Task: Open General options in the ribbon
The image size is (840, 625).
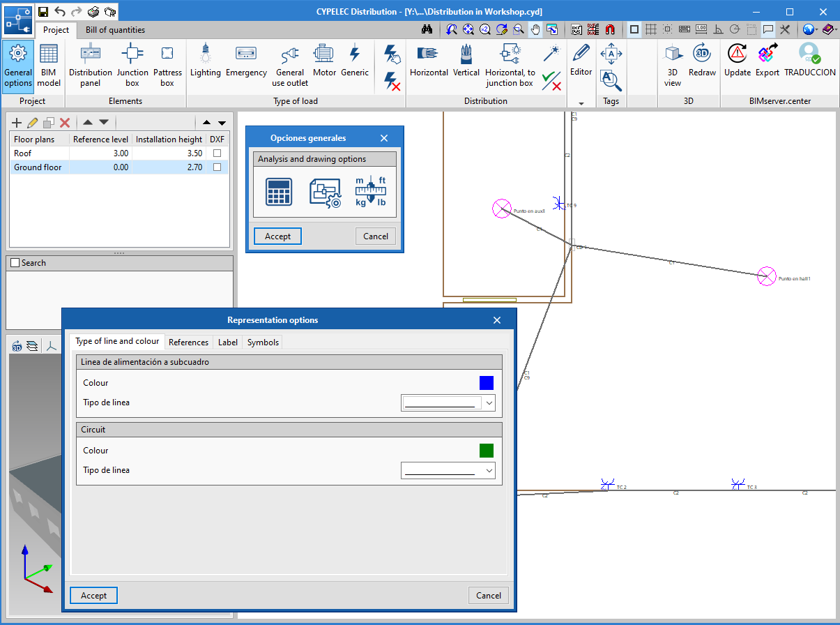Action: point(18,66)
